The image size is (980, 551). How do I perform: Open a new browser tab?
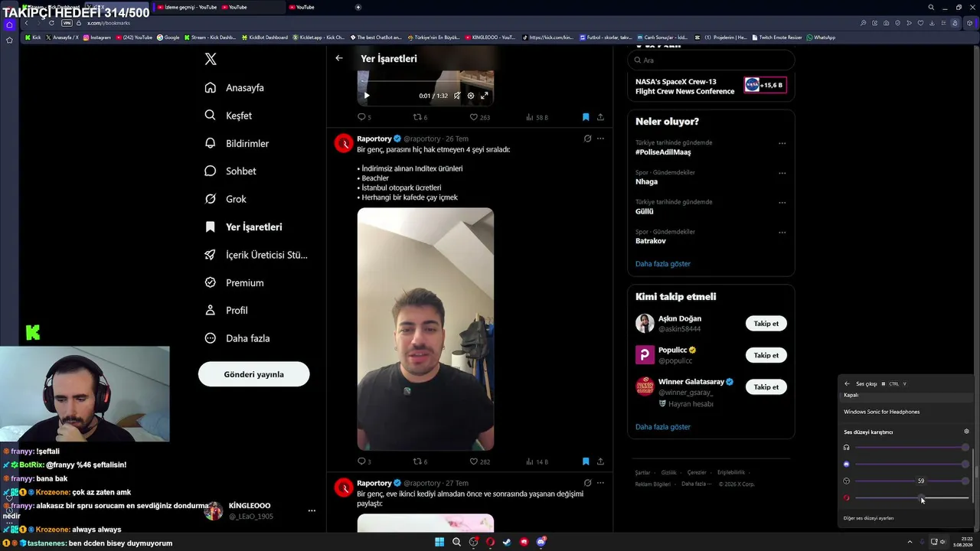coord(358,7)
